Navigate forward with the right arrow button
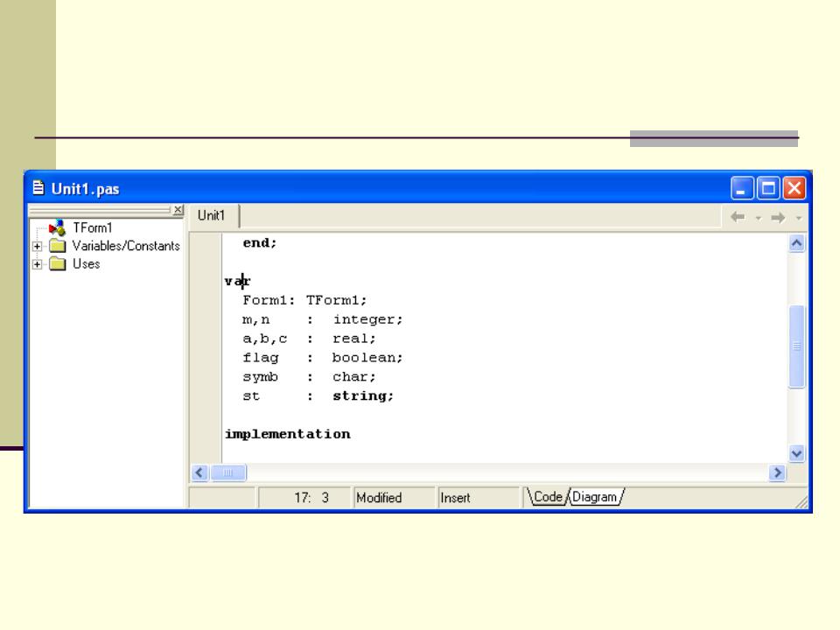The height and width of the screenshot is (630, 840). tap(778, 218)
